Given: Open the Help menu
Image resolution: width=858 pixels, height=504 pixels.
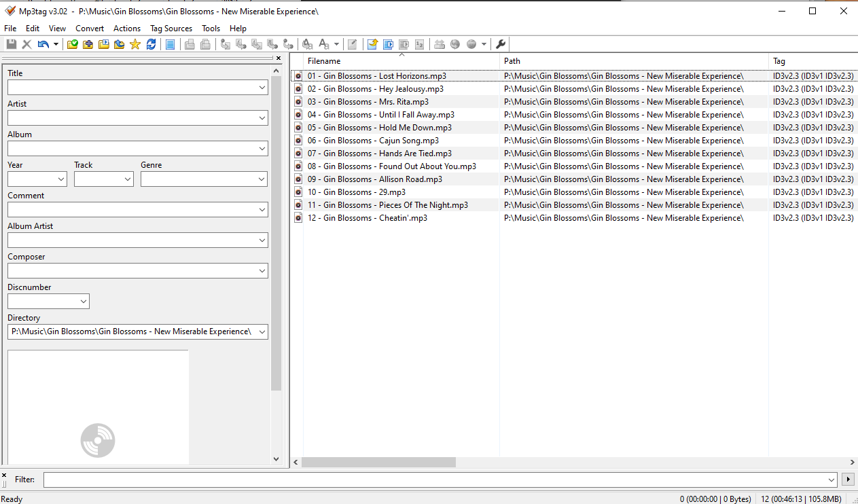Looking at the screenshot, I should (238, 29).
